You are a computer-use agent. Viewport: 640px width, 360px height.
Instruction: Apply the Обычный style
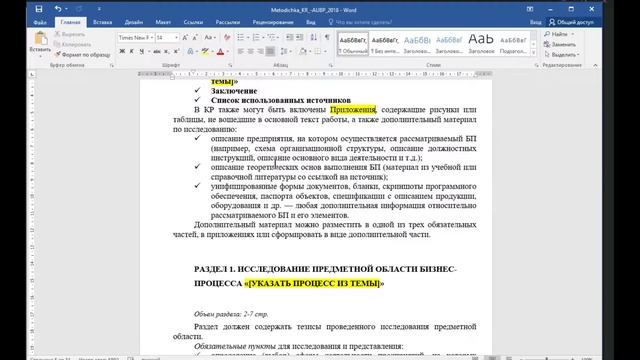coord(353,44)
